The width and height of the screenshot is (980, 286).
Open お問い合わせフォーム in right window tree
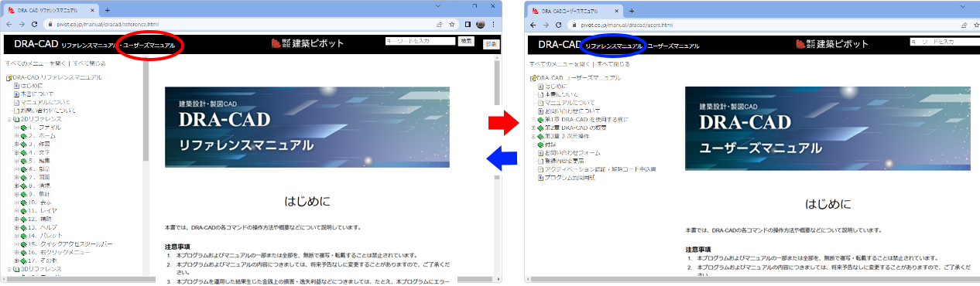click(572, 153)
